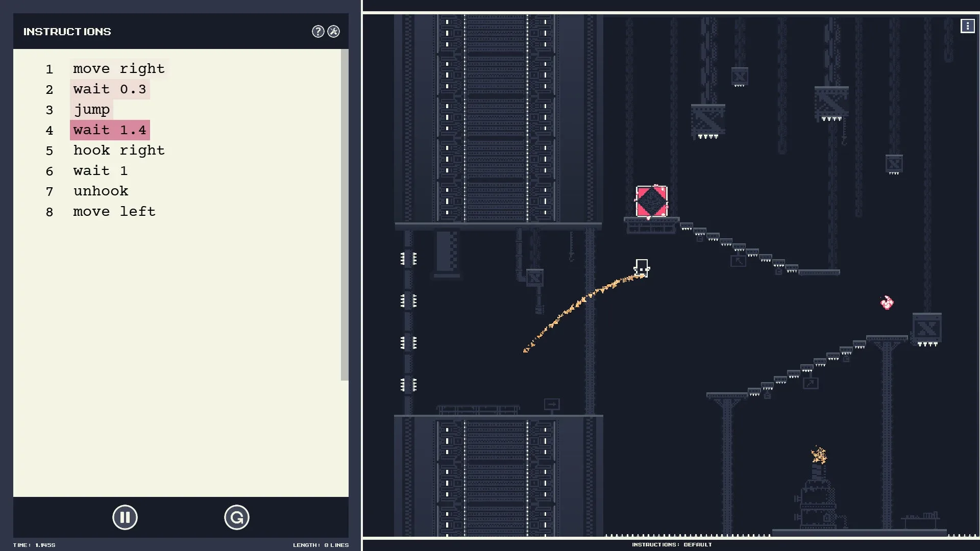
Task: Click the 'move left' instruction on line 8
Action: (114, 212)
